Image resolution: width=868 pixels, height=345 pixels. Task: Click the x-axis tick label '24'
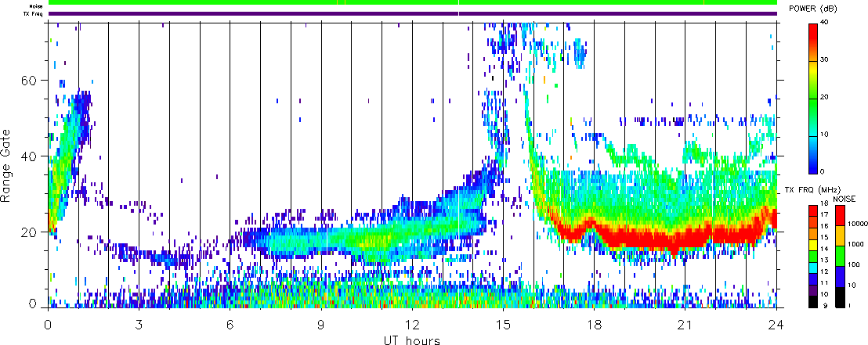776,325
